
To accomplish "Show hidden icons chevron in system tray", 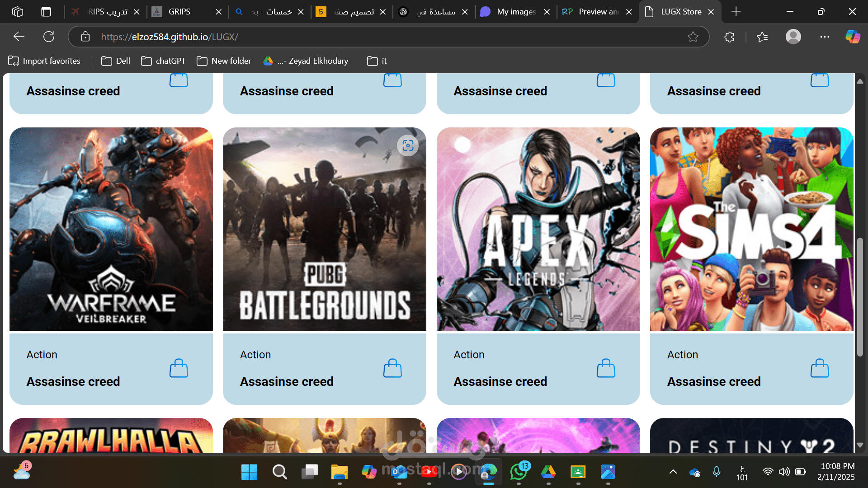I will pyautogui.click(x=673, y=472).
